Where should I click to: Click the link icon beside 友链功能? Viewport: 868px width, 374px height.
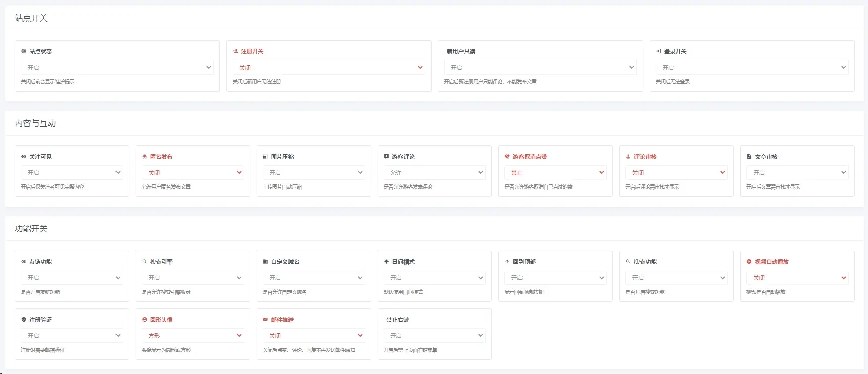pos(24,262)
